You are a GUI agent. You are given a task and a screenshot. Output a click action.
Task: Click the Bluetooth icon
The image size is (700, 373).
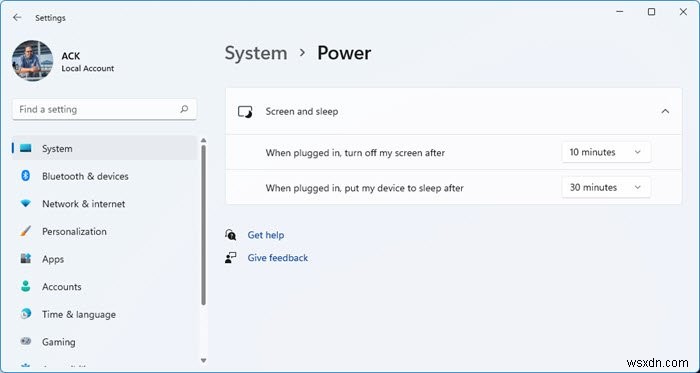click(x=25, y=176)
